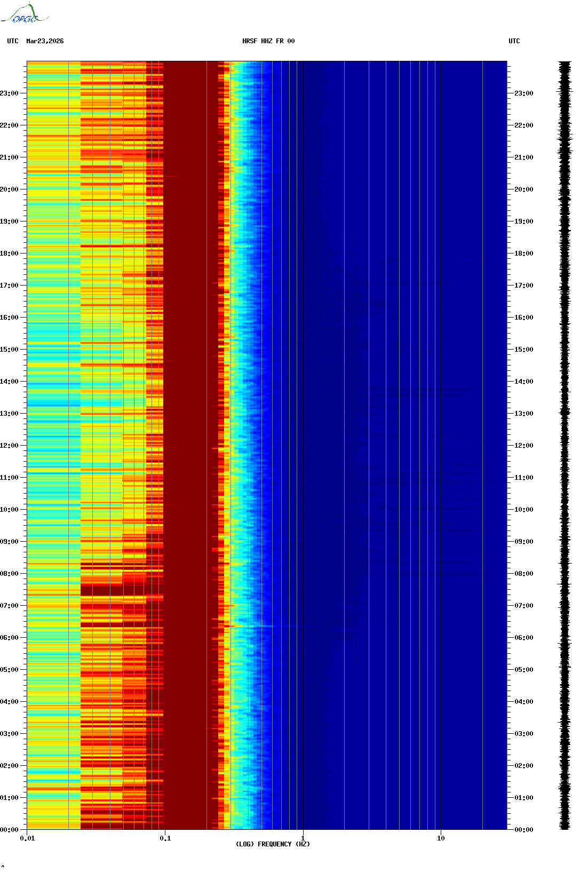Click the 15:00 label on right time axis
Screen dimensions: 588x872
tap(524, 350)
